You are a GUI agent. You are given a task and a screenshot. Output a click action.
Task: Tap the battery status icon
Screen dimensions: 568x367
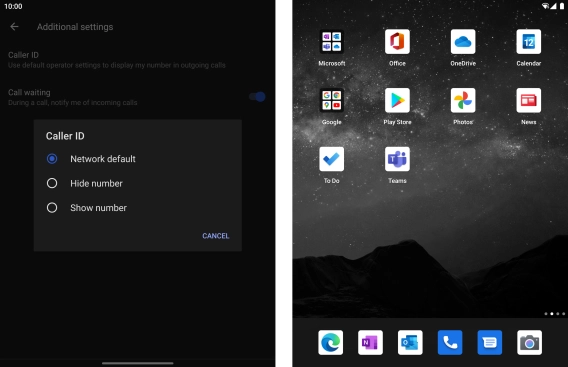point(562,6)
